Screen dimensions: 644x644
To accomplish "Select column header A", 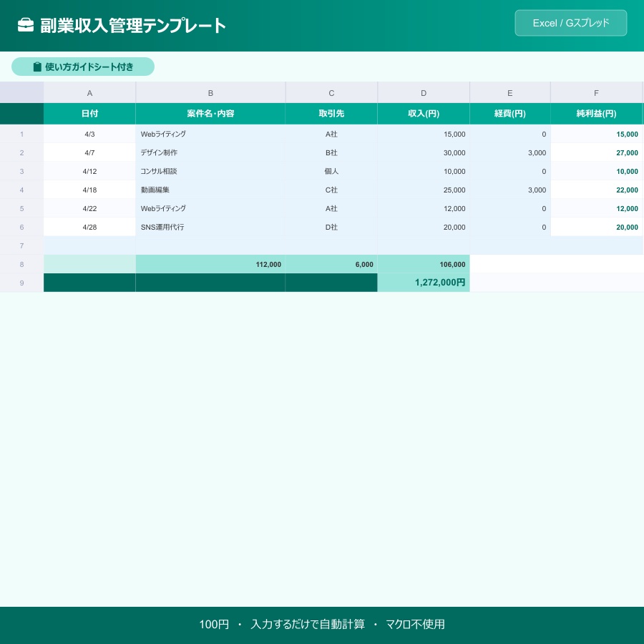I will point(89,92).
